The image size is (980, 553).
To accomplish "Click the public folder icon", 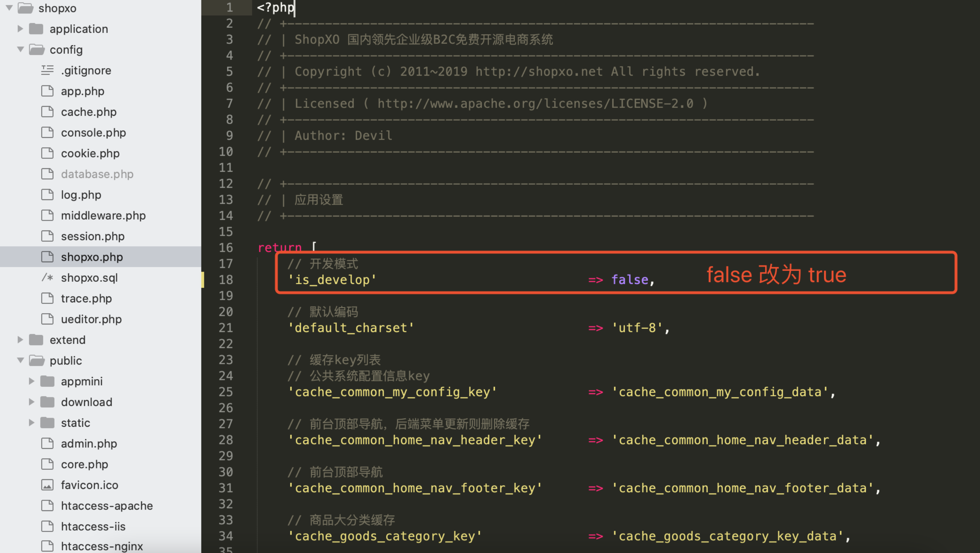I will pyautogui.click(x=37, y=360).
